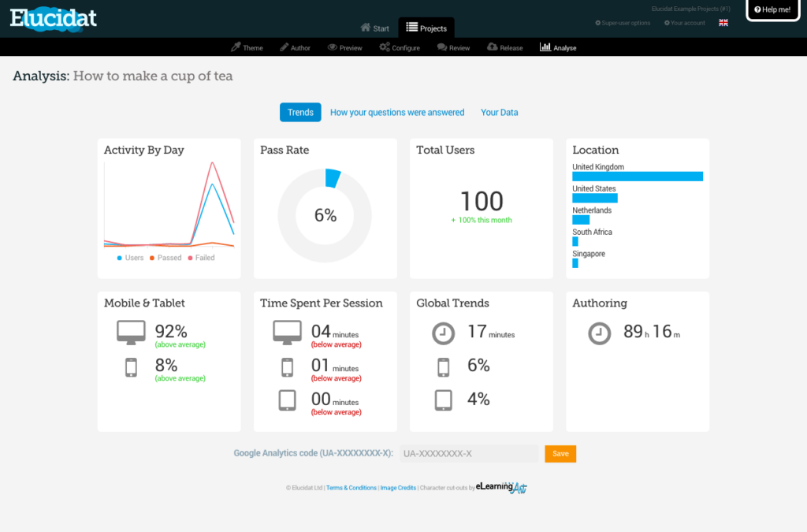Image resolution: width=807 pixels, height=532 pixels.
Task: Click the Elucidat logo
Action: click(54, 17)
